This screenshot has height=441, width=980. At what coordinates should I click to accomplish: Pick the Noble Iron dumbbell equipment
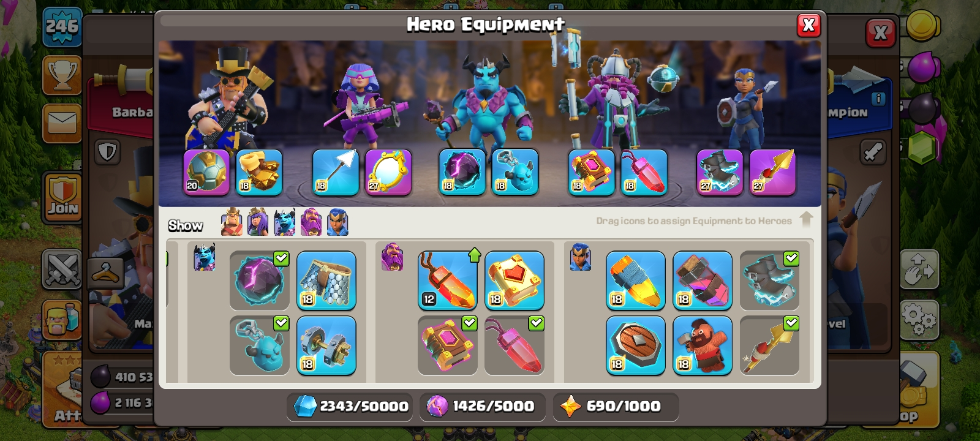[x=326, y=345]
